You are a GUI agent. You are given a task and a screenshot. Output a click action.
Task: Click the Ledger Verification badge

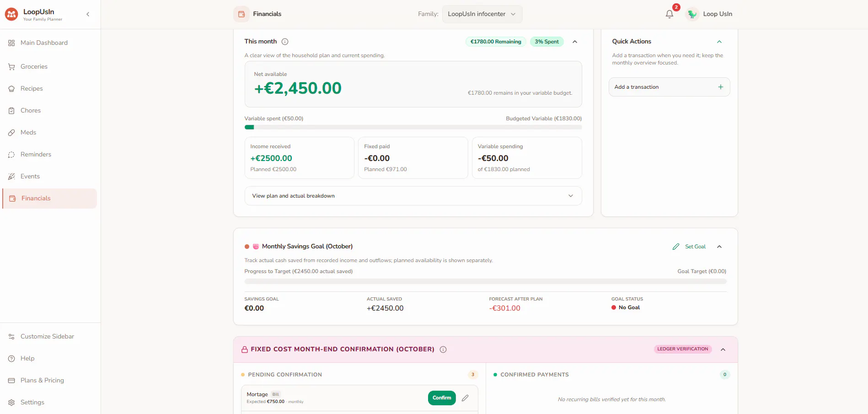[x=683, y=349]
